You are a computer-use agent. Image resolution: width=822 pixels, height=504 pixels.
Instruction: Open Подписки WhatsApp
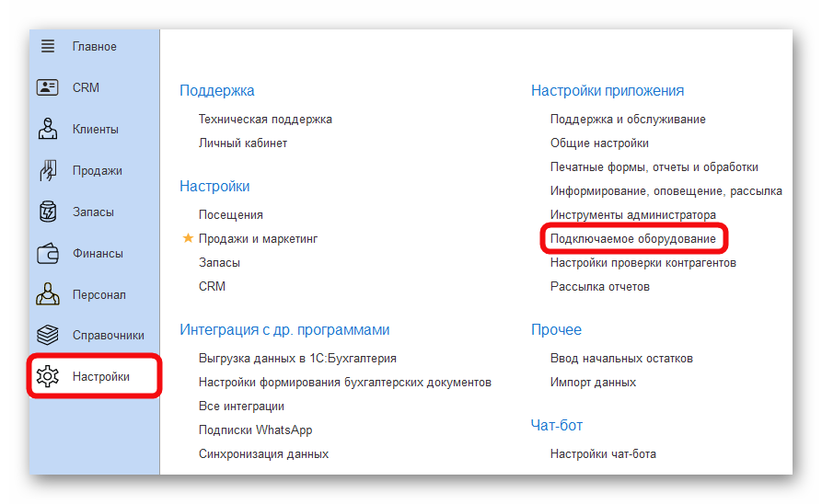click(x=255, y=430)
